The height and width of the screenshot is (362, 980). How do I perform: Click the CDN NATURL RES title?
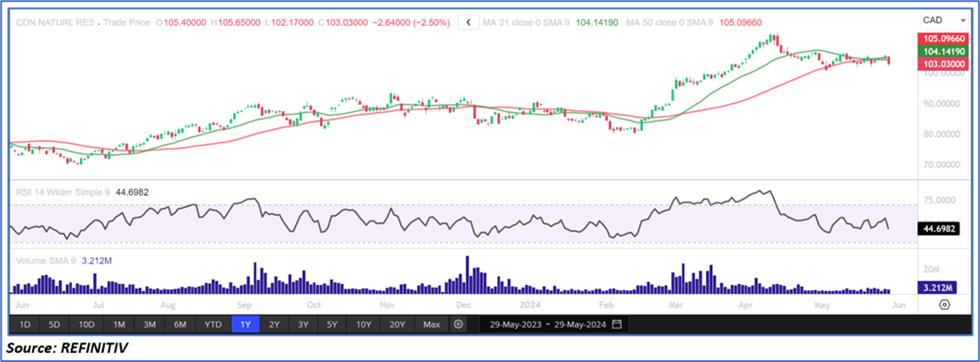point(53,22)
